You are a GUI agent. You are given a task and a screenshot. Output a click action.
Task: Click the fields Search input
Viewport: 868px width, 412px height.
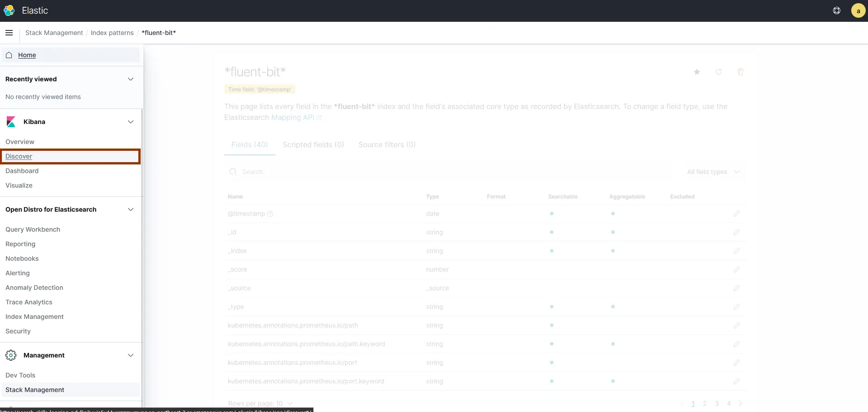click(448, 172)
